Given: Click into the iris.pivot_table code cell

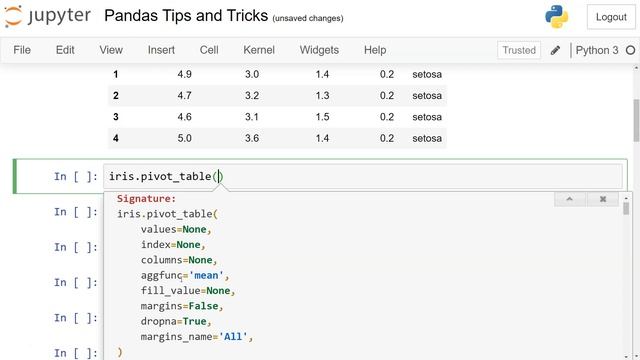Looking at the screenshot, I should [362, 176].
